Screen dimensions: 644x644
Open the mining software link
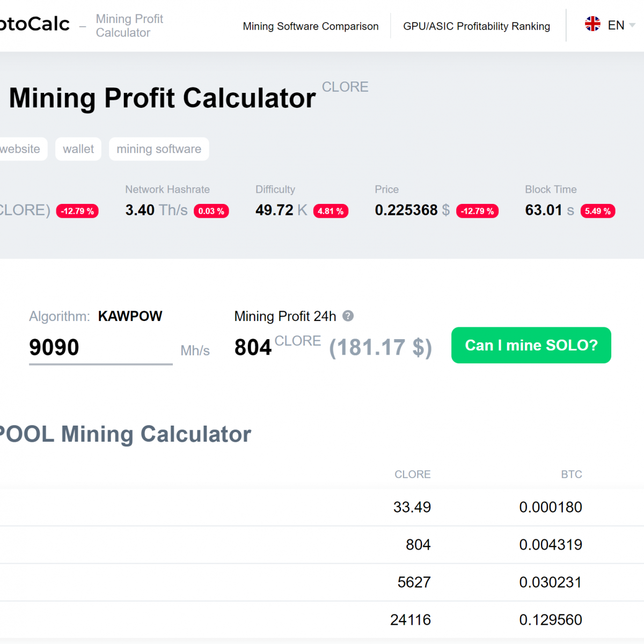coord(159,149)
